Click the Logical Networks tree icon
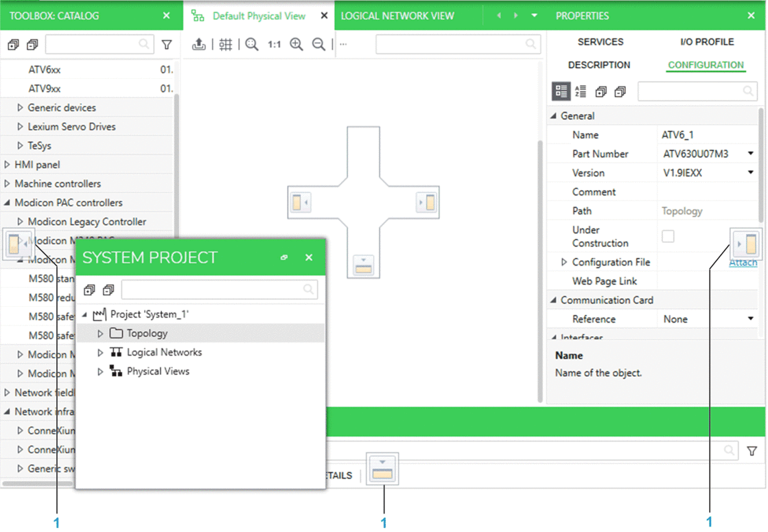This screenshot has width=768, height=532. (116, 352)
